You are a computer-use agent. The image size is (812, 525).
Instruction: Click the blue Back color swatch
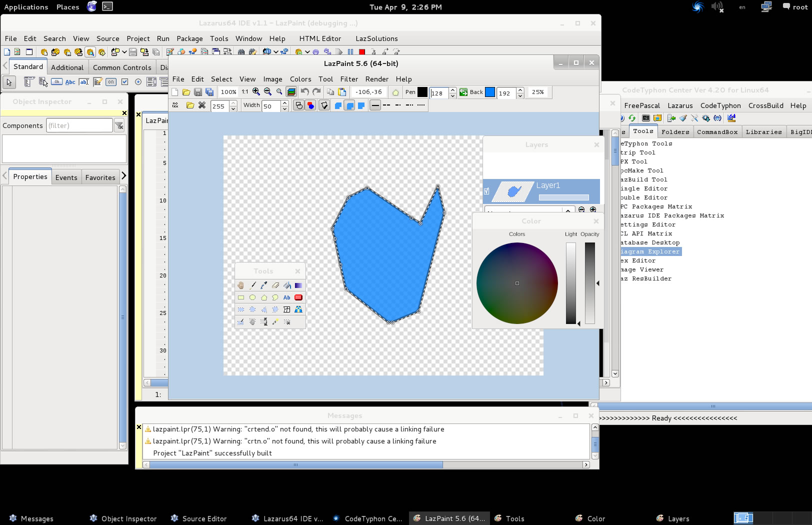(x=490, y=92)
